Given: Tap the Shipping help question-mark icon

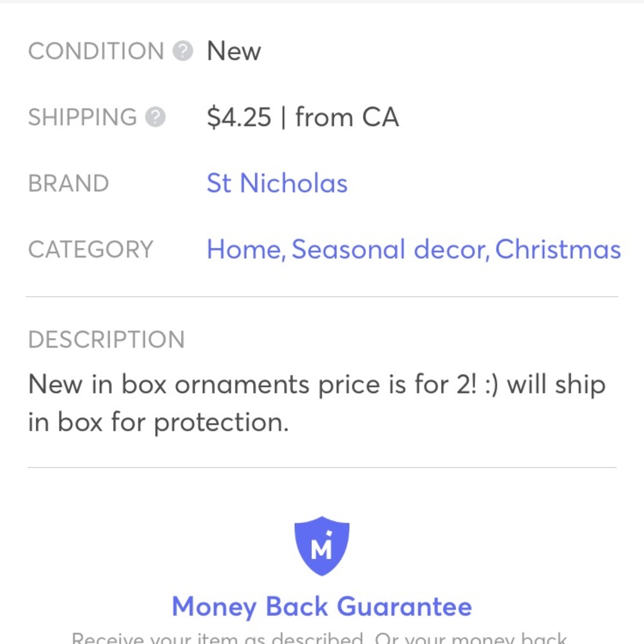Looking at the screenshot, I should (155, 117).
